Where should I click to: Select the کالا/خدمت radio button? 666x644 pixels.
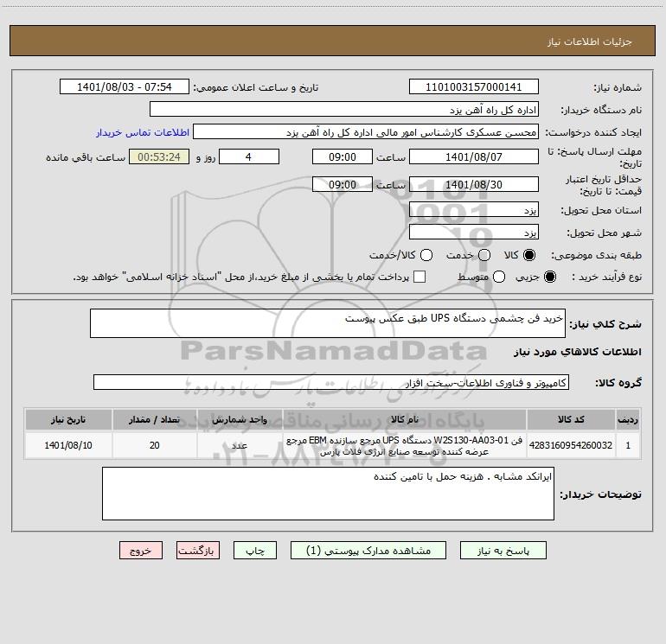point(426,255)
